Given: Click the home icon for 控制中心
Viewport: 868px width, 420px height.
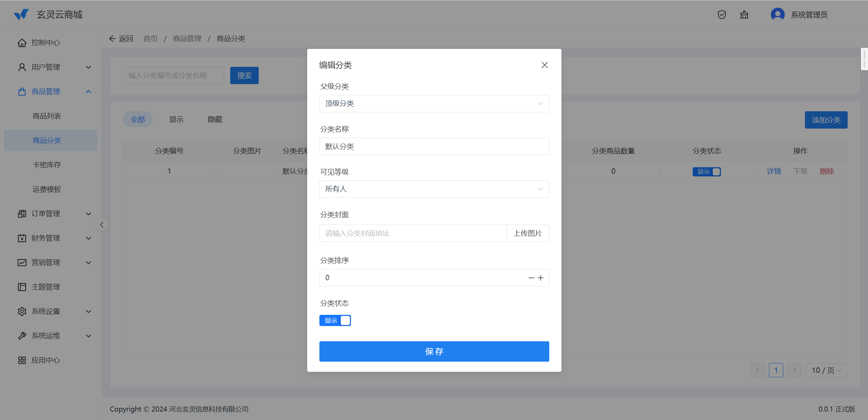Looking at the screenshot, I should (22, 43).
